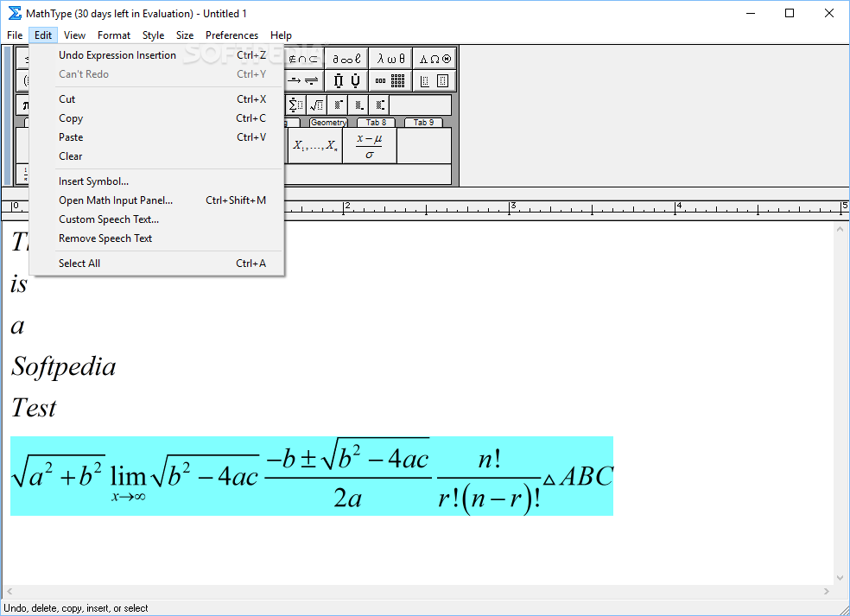Open the View menu

tap(74, 35)
